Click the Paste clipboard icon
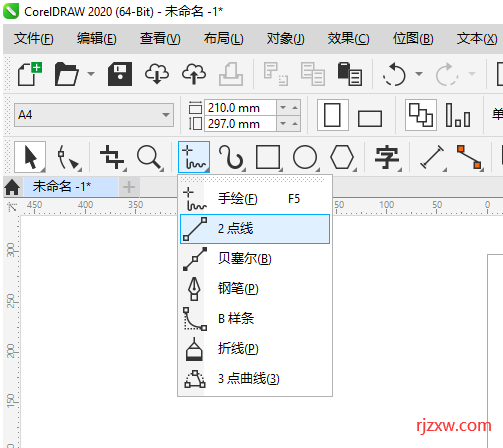The height and width of the screenshot is (448, 503). (x=350, y=74)
